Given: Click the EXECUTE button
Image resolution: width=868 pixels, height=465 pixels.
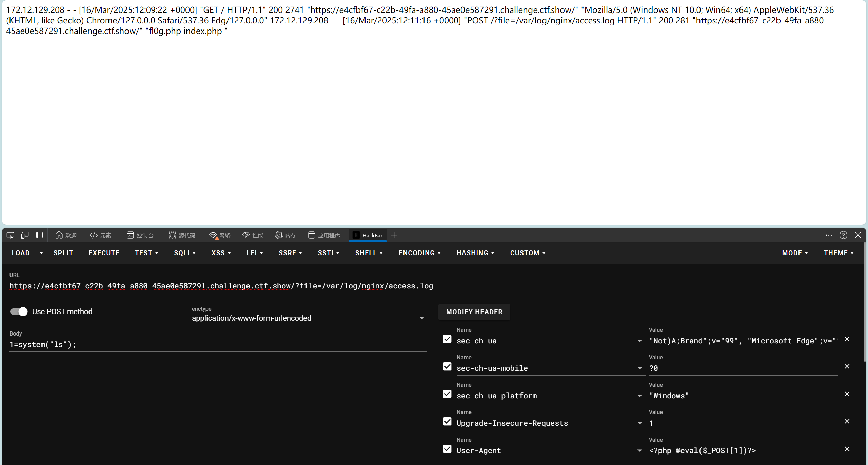Looking at the screenshot, I should [x=104, y=253].
